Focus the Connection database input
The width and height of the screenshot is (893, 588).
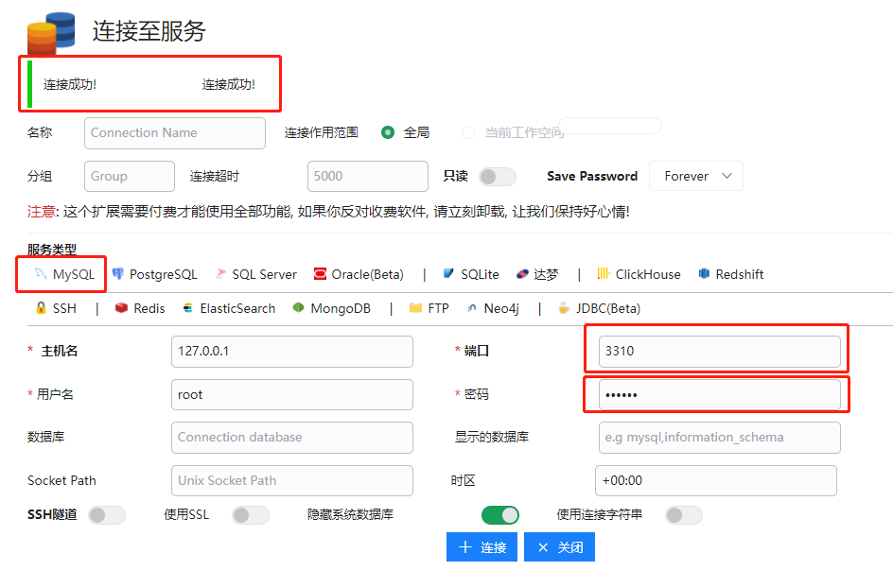pos(292,437)
